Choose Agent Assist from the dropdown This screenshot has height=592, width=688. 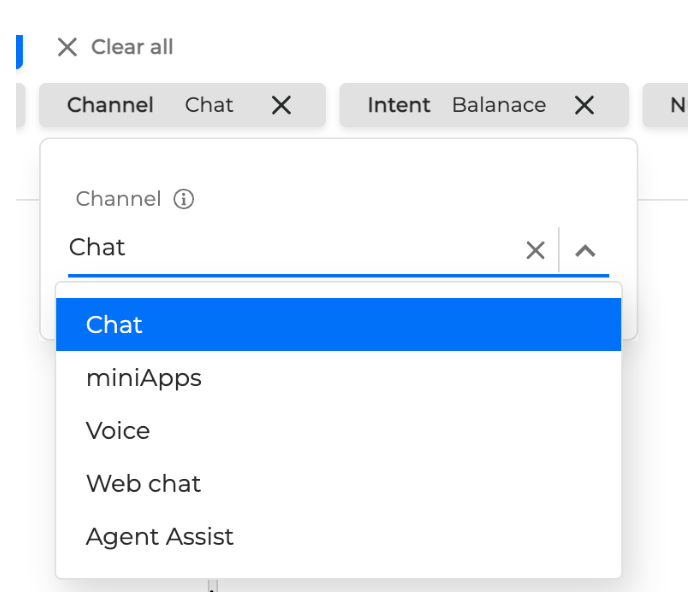point(160,537)
